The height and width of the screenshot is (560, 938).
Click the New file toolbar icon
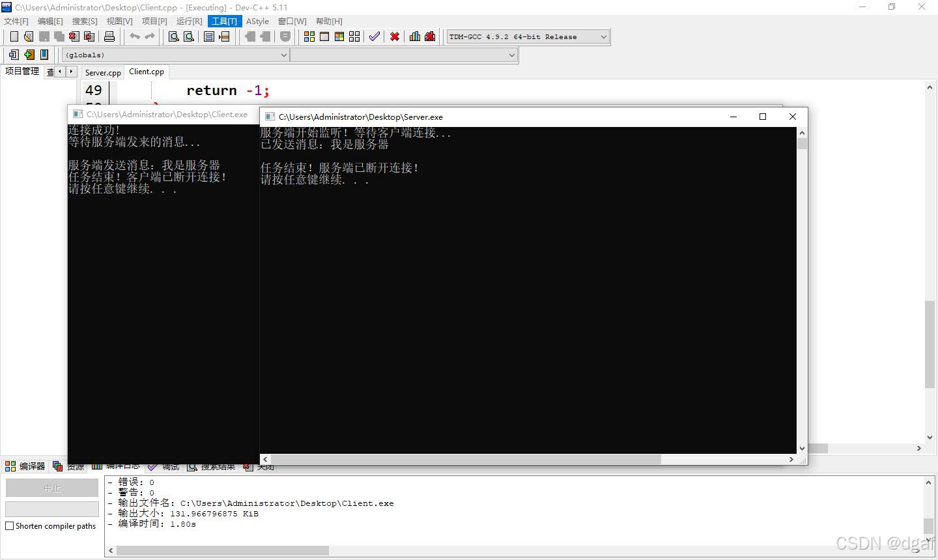click(14, 36)
